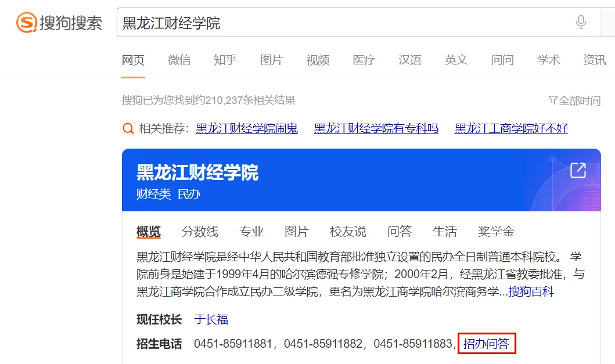Select the 分数线 tab in school card
This screenshot has width=615, height=364.
(200, 232)
